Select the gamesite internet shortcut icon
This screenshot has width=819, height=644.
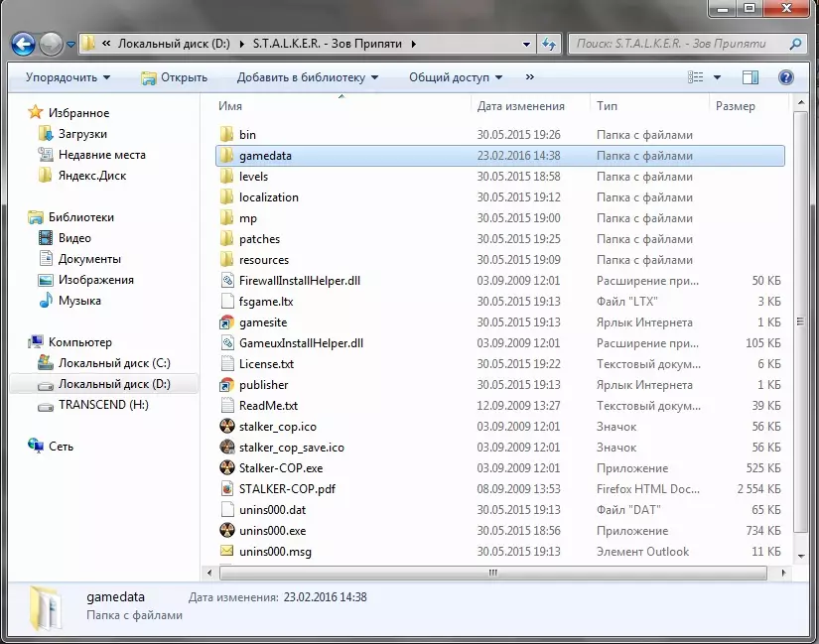227,322
